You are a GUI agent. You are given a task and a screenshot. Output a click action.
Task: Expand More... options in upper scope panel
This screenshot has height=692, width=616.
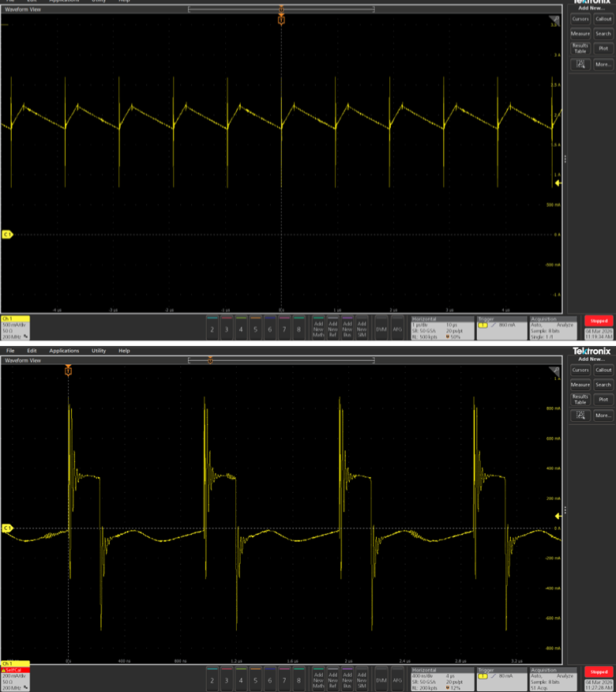pyautogui.click(x=603, y=65)
